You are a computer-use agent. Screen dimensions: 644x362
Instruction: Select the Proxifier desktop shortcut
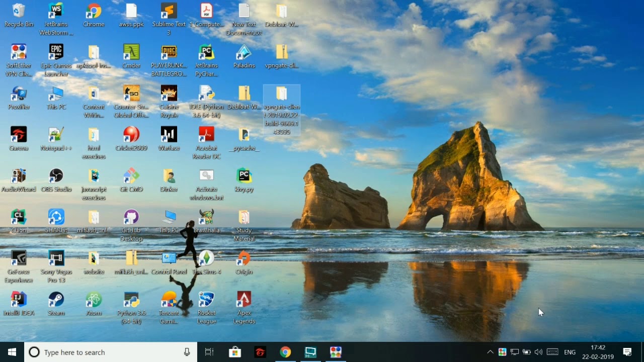coord(19,98)
